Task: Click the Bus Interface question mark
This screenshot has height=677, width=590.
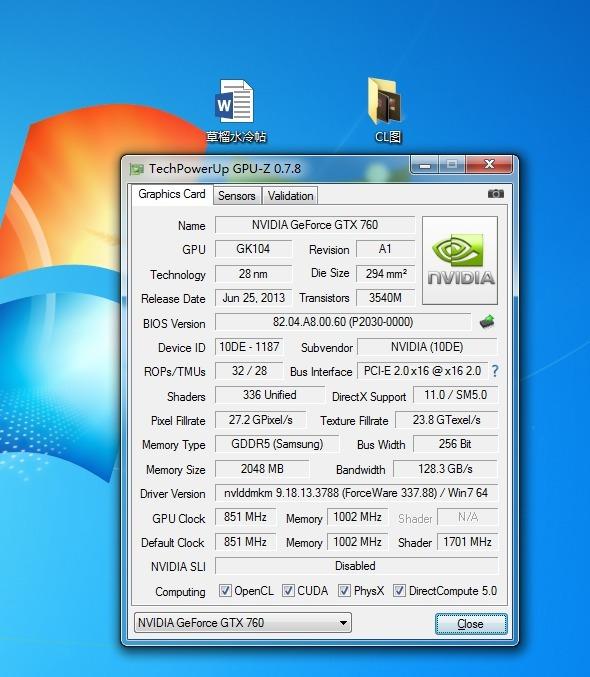Action: (x=495, y=371)
